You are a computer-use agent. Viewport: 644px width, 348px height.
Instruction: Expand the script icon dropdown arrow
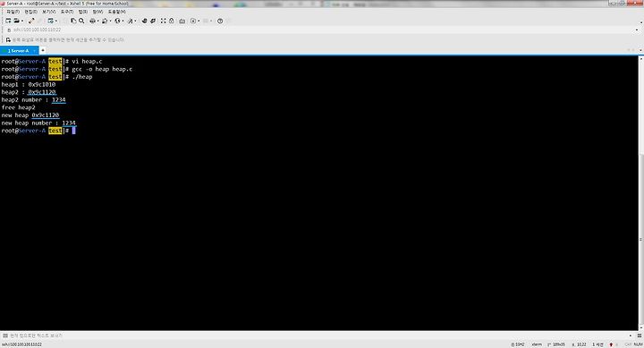[x=199, y=21]
